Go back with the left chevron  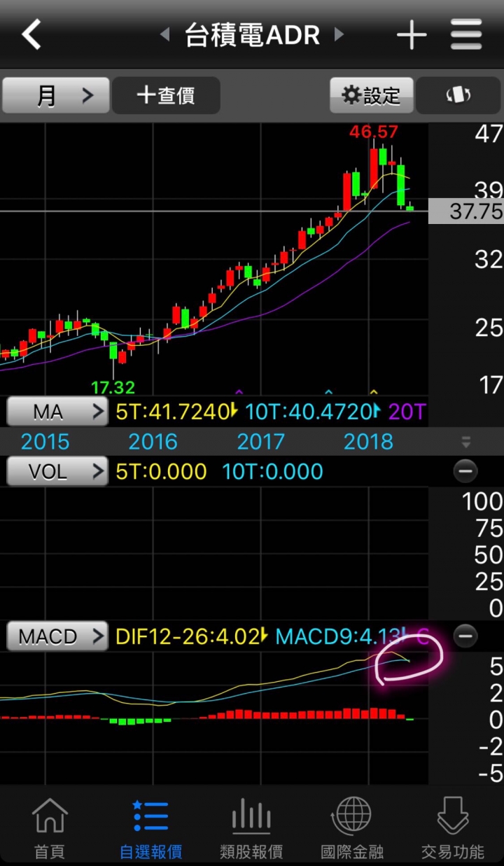click(31, 34)
